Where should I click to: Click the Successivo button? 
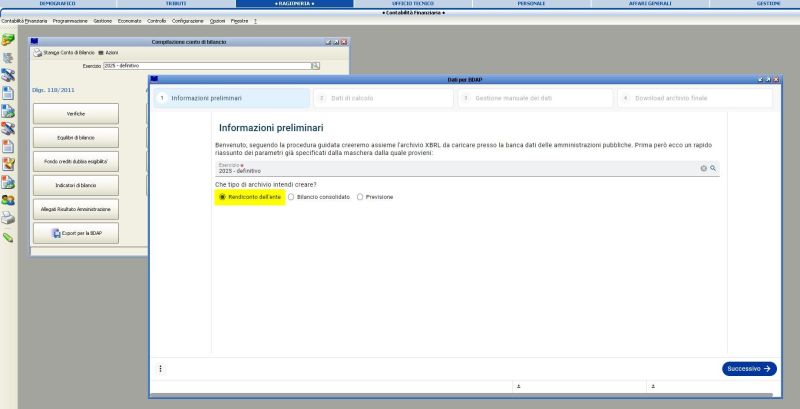tap(749, 369)
